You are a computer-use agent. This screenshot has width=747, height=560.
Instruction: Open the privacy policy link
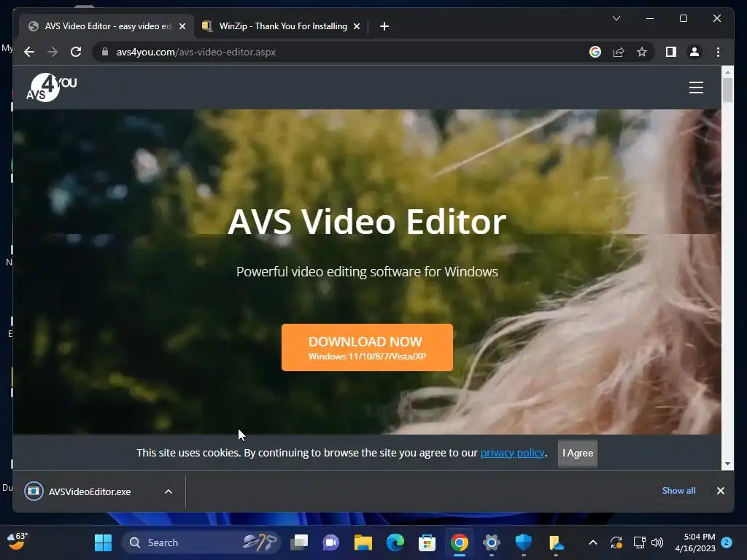512,453
